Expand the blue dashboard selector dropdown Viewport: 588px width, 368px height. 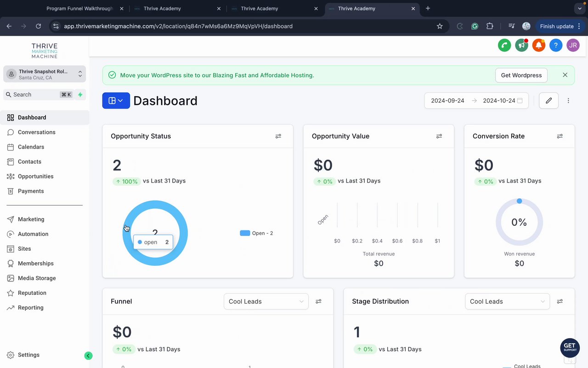(x=116, y=101)
